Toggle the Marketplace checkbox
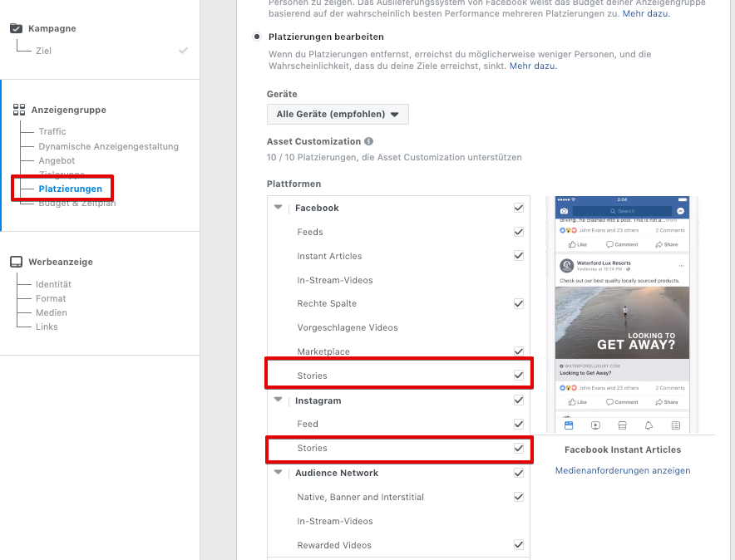This screenshot has width=735, height=560. click(x=519, y=351)
